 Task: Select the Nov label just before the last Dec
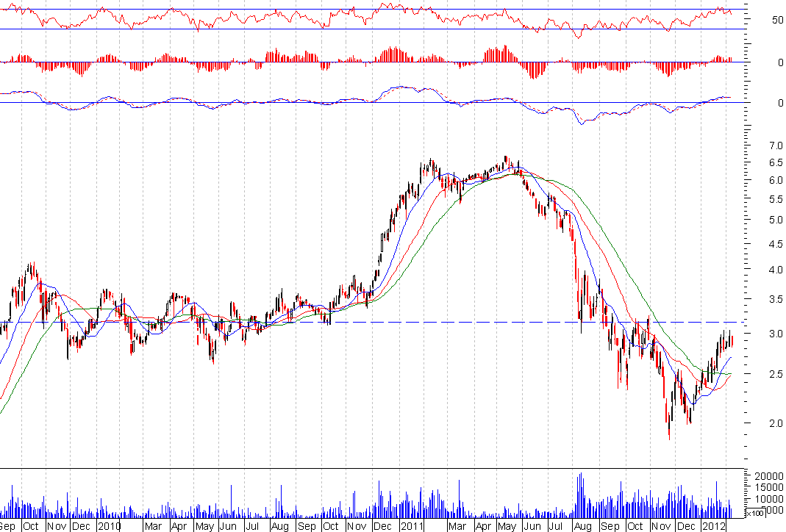tap(661, 526)
